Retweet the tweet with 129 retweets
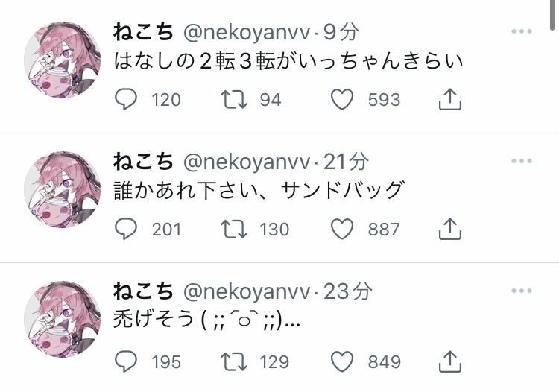This screenshot has width=559, height=392. (235, 362)
